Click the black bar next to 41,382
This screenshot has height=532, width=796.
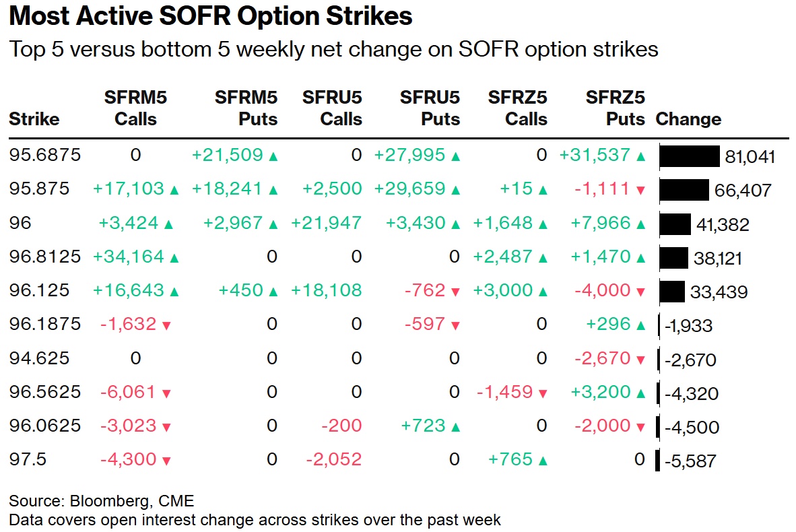click(x=675, y=224)
